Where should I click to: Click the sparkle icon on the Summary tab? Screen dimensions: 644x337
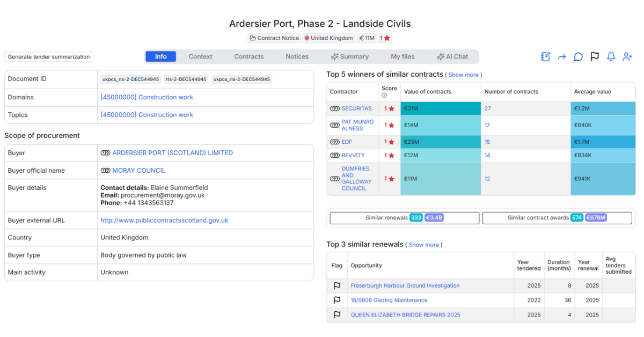click(x=334, y=57)
